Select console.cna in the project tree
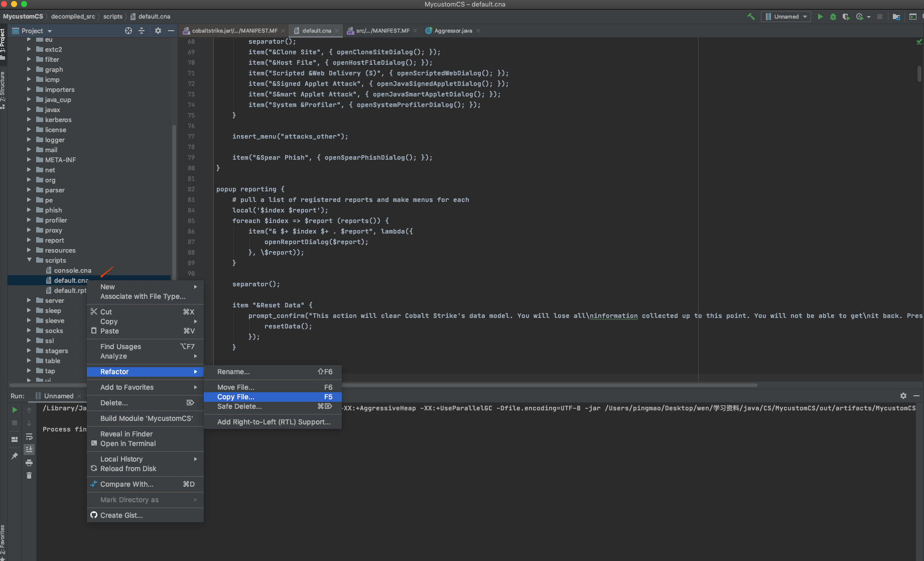 pyautogui.click(x=72, y=270)
